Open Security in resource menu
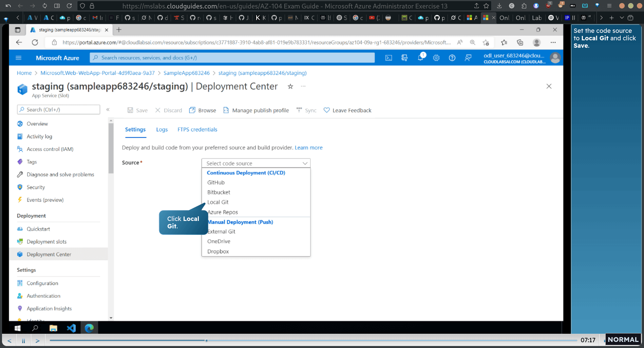 36,187
